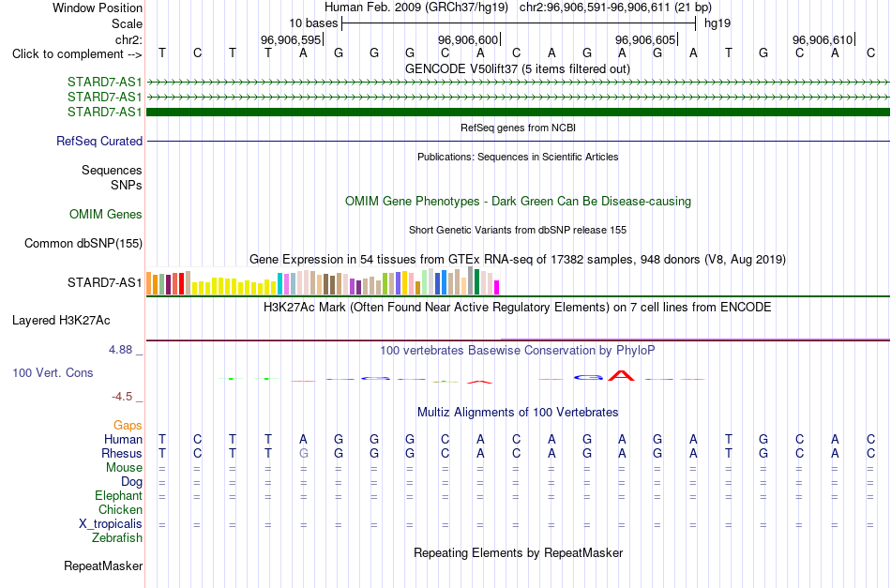This screenshot has height=588, width=891.
Task: Open the RefSeq Curated track label
Action: click(x=98, y=141)
